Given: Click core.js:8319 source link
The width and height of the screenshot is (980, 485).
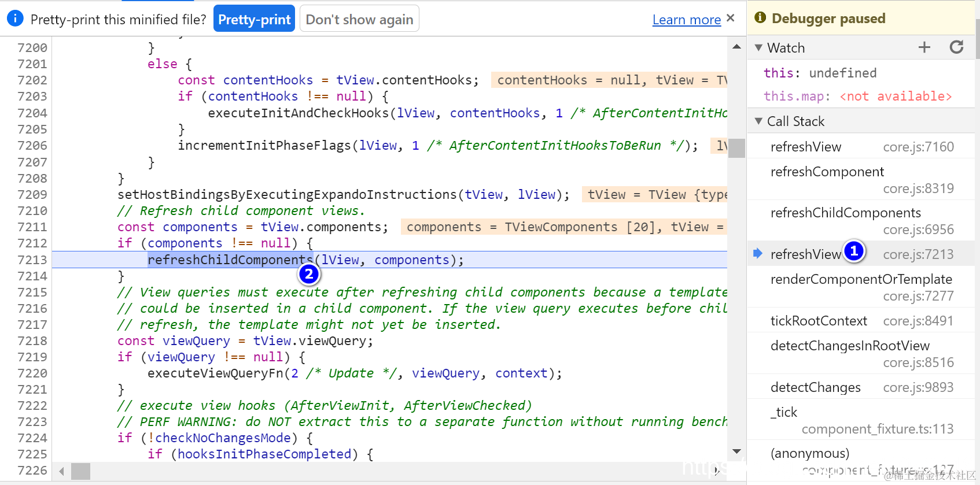Looking at the screenshot, I should (x=919, y=188).
